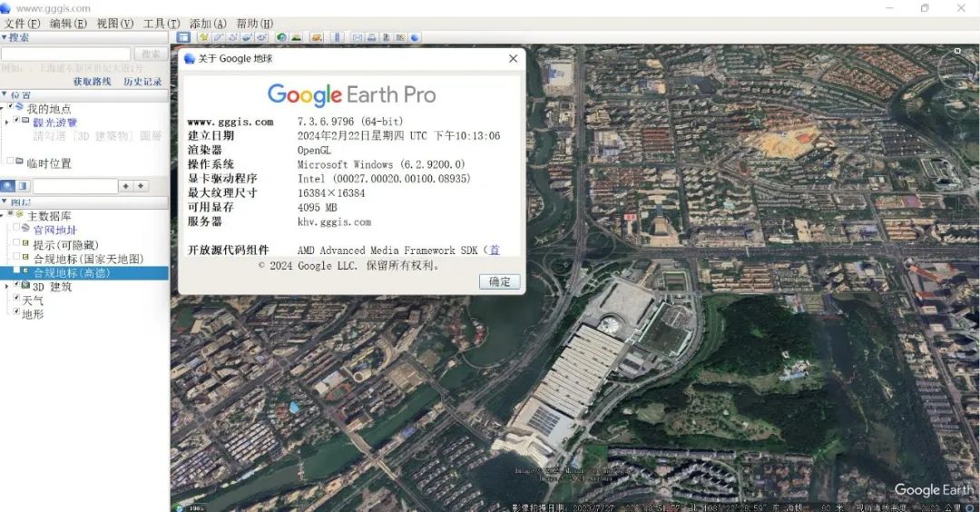The height and width of the screenshot is (512, 980).
Task: Expand the 観光遊覽 tree node
Action: click(7, 122)
